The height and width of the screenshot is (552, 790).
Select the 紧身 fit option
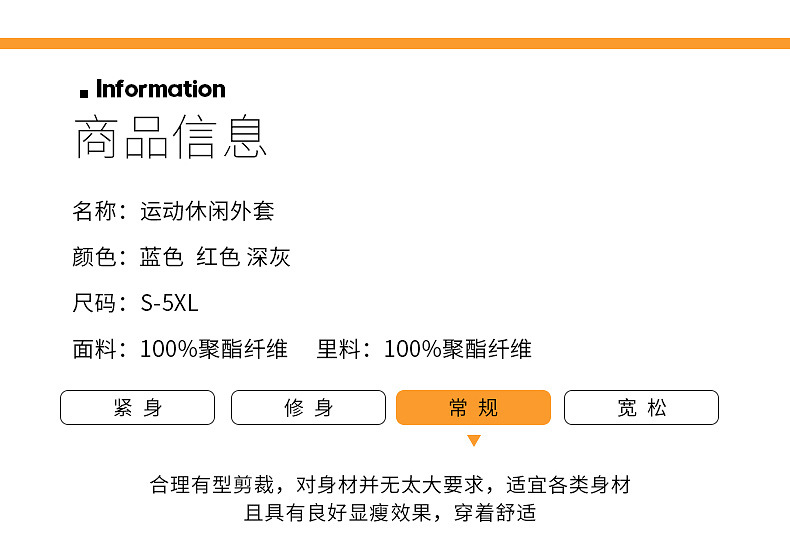(x=138, y=408)
